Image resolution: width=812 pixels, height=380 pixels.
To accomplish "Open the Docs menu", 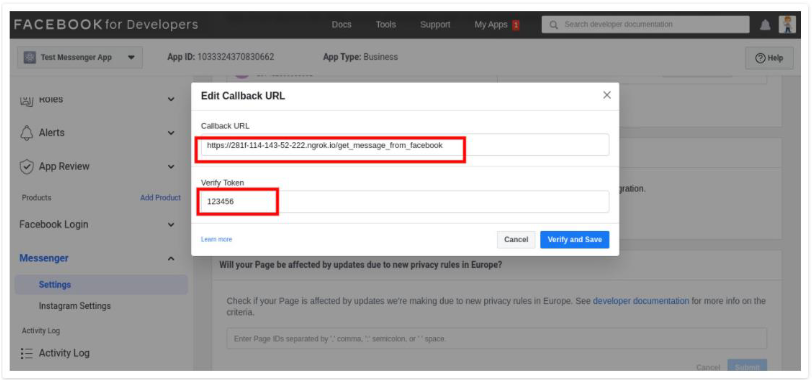I will pyautogui.click(x=341, y=25).
